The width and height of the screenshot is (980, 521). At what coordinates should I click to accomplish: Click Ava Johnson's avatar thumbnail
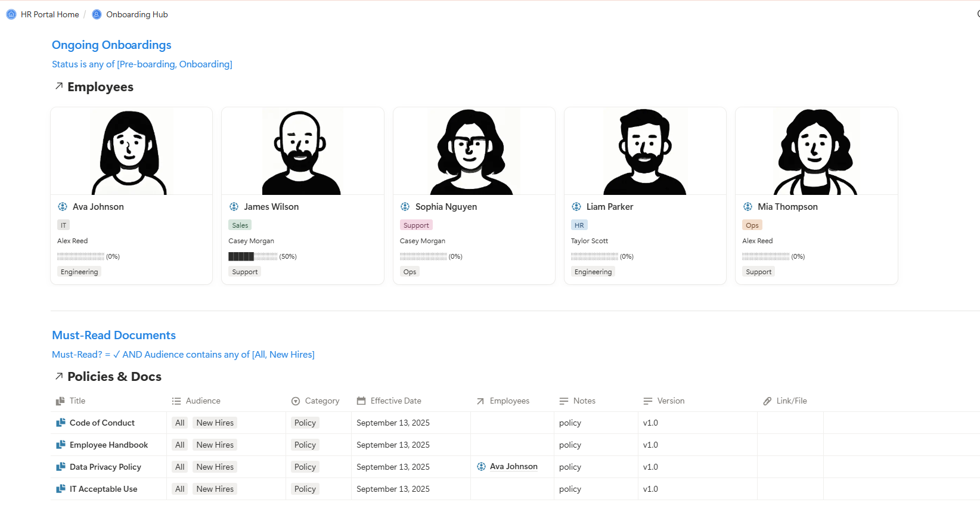click(131, 151)
